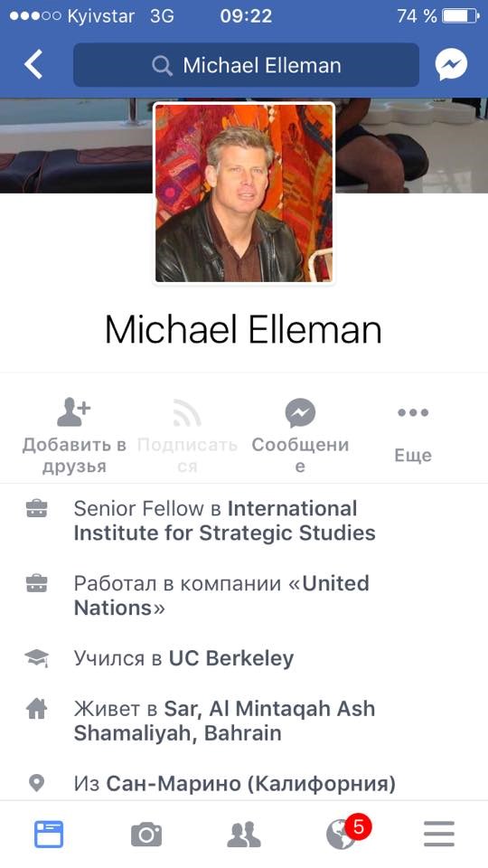Open hamburger menu in bottom bar
This screenshot has height=868, width=488.
coord(439,835)
